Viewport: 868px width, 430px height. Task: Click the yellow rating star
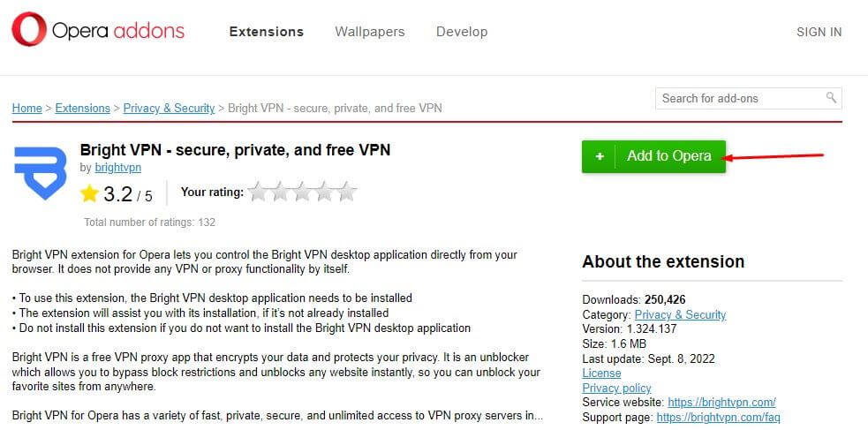[89, 193]
